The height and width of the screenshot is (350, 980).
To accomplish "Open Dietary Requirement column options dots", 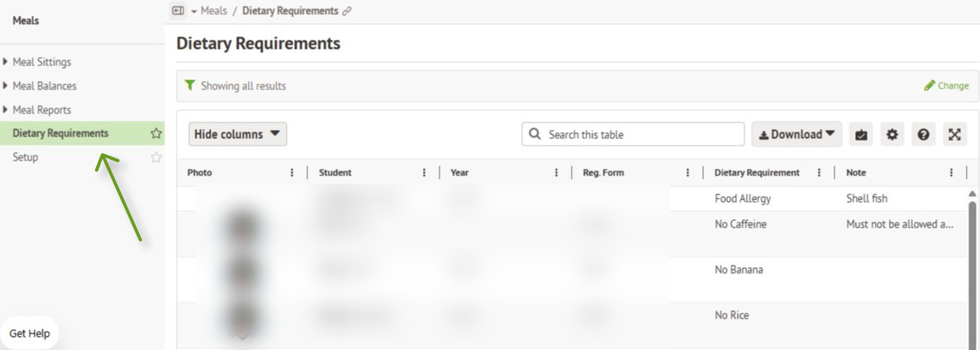I will 819,173.
